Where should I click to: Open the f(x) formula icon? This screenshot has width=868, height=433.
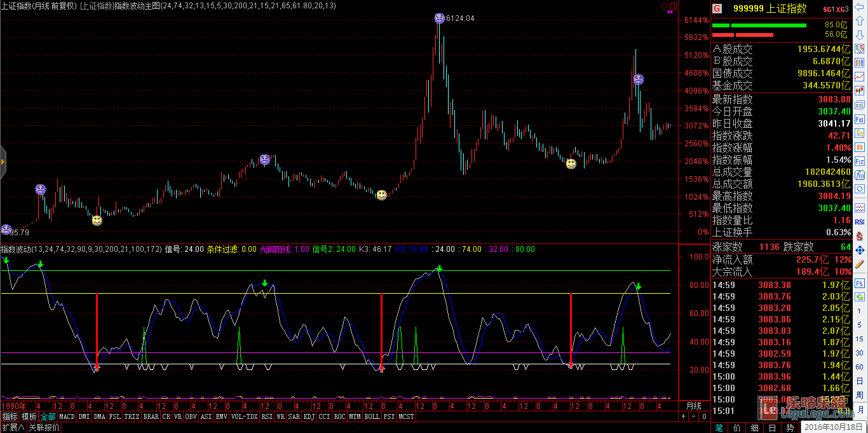(860, 175)
